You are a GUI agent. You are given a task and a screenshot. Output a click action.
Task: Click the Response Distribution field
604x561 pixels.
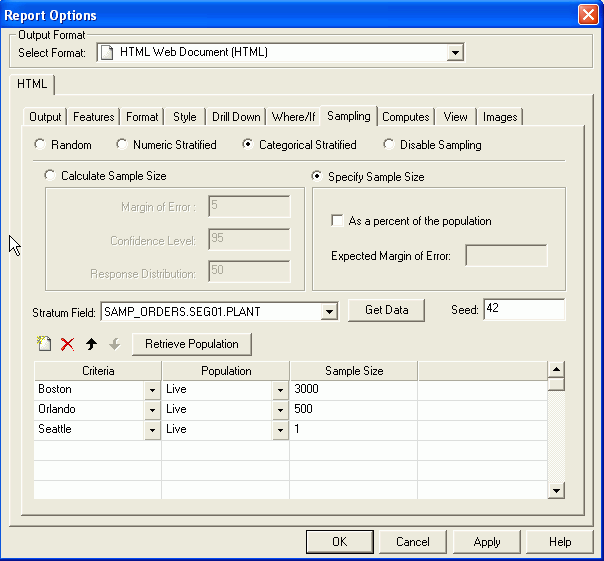[249, 271]
